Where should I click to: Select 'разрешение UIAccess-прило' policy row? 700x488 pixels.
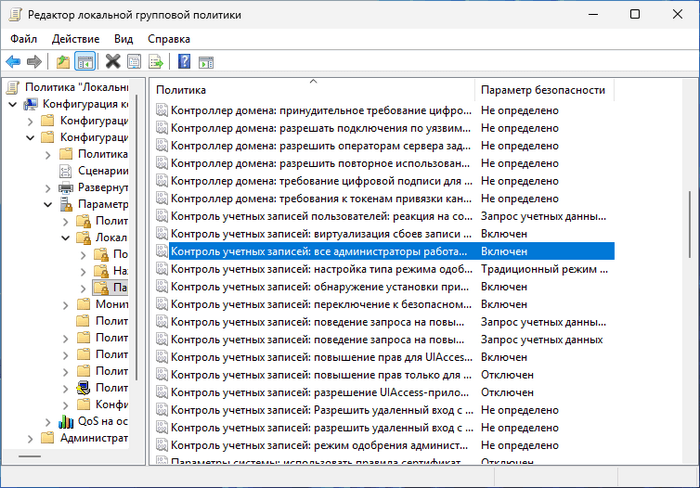point(383,392)
